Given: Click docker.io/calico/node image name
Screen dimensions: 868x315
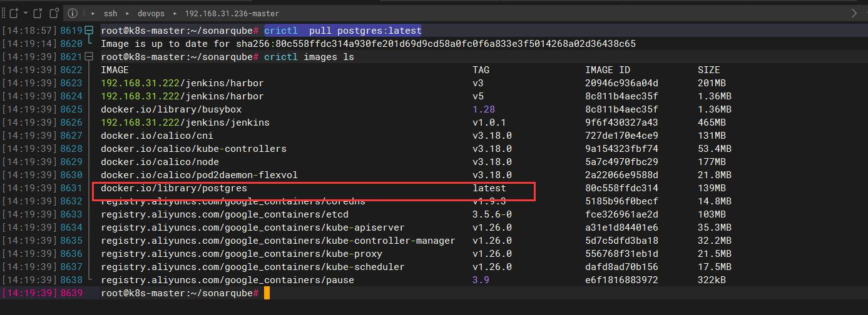Looking at the screenshot, I should click(x=160, y=162).
